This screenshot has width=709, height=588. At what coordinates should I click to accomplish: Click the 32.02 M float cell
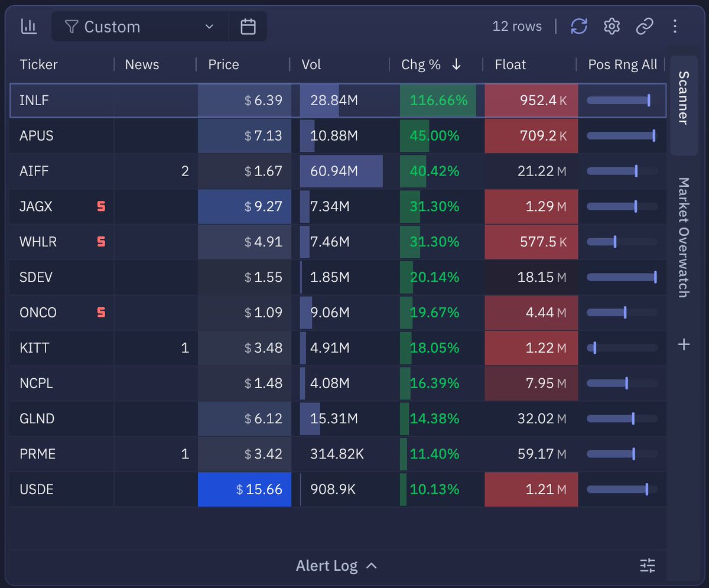pos(531,419)
